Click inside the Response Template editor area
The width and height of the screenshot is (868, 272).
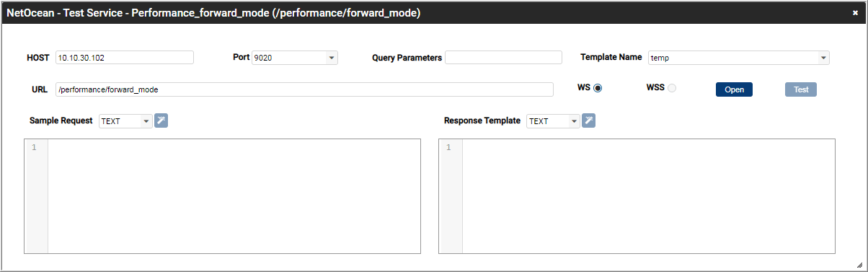649,196
